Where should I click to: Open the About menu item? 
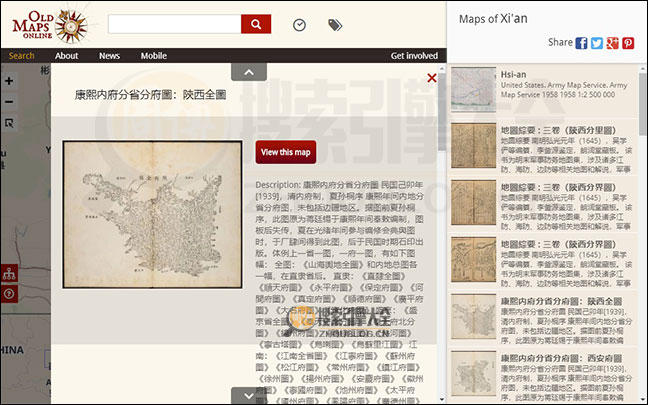click(67, 56)
